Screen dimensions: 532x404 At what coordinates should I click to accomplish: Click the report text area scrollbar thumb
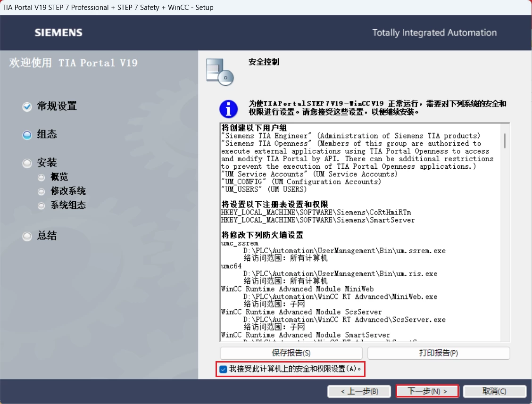tap(505, 141)
